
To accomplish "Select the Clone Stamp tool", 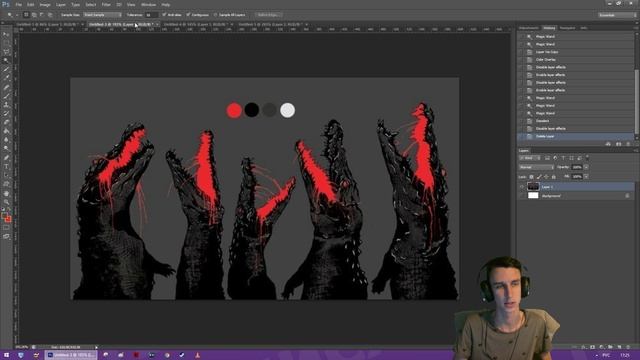I will tap(6, 105).
